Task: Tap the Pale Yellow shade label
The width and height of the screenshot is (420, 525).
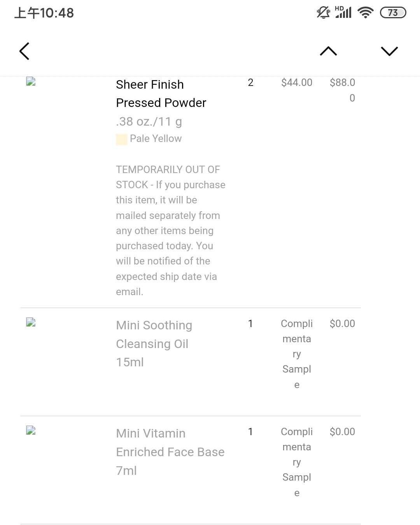Action: pos(156,138)
